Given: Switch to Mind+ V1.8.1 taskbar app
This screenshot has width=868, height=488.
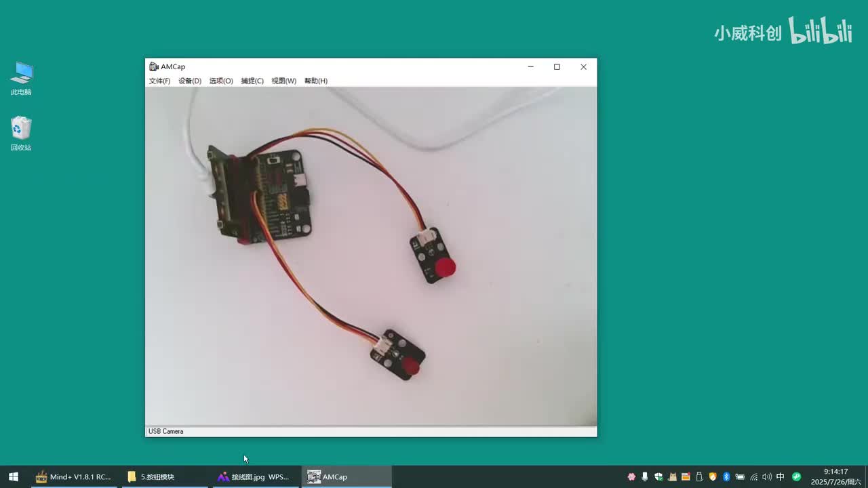Looking at the screenshot, I should point(74,476).
